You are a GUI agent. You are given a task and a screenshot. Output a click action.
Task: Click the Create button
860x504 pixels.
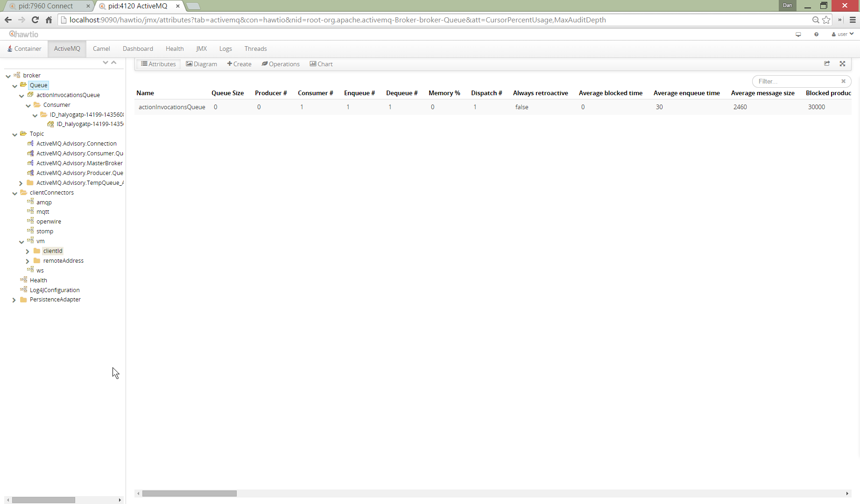(239, 64)
